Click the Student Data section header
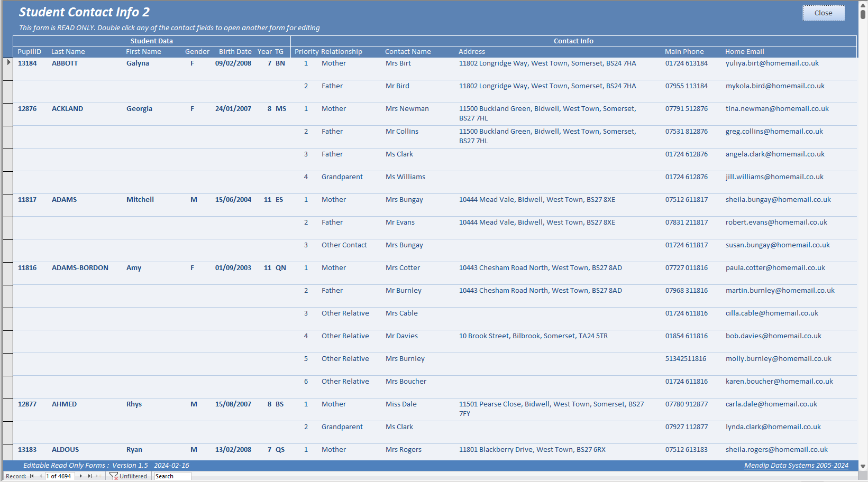This screenshot has height=482, width=868. [x=152, y=41]
